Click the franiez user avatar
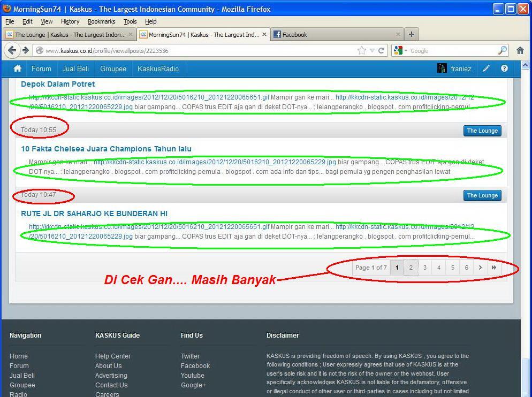This screenshot has height=397, width=532. click(x=442, y=68)
